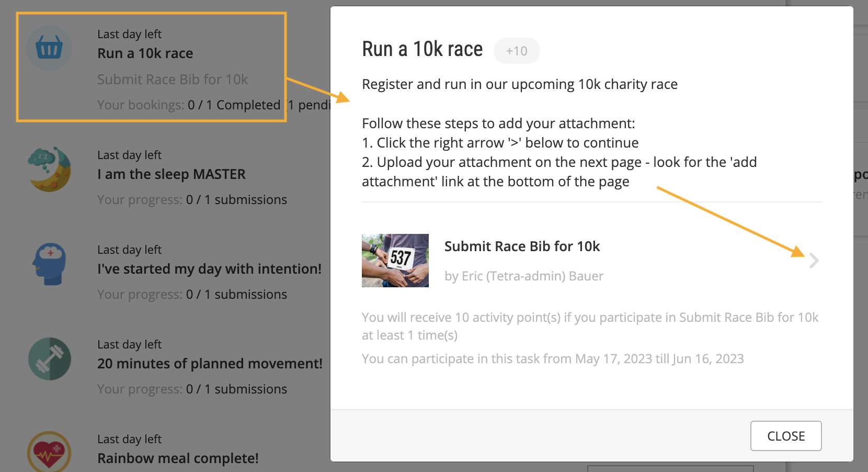Image resolution: width=868 pixels, height=472 pixels.
Task: Open 'Rainbow meal complete!' challenge
Action: [x=178, y=458]
